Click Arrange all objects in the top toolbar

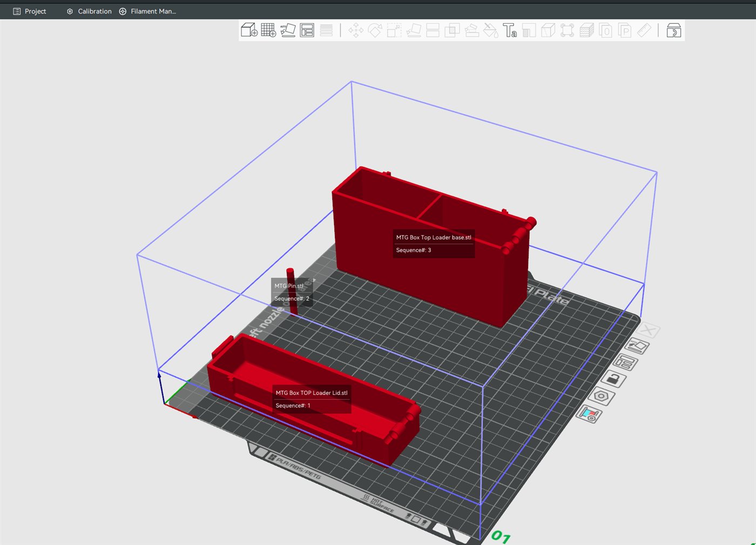pyautogui.click(x=307, y=30)
